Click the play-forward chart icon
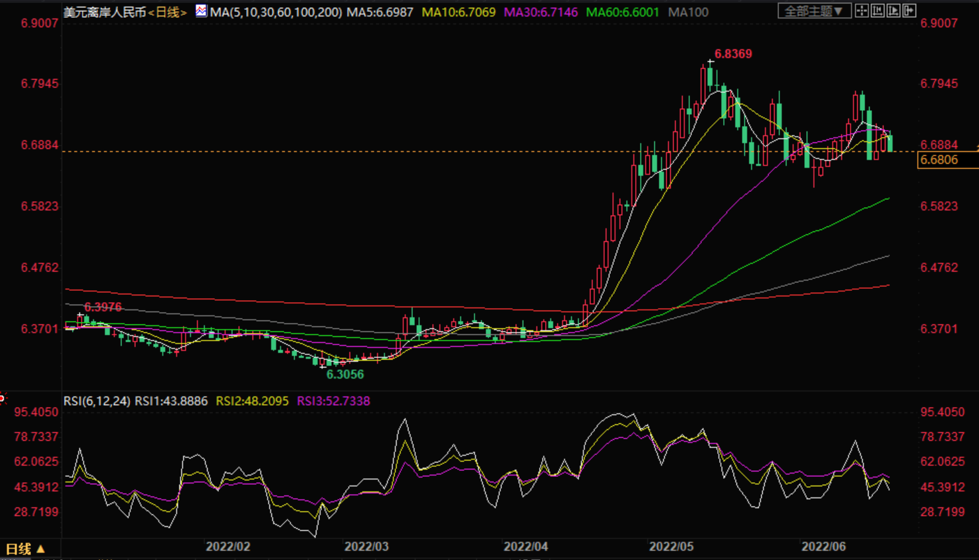This screenshot has width=979, height=560. pos(893,11)
